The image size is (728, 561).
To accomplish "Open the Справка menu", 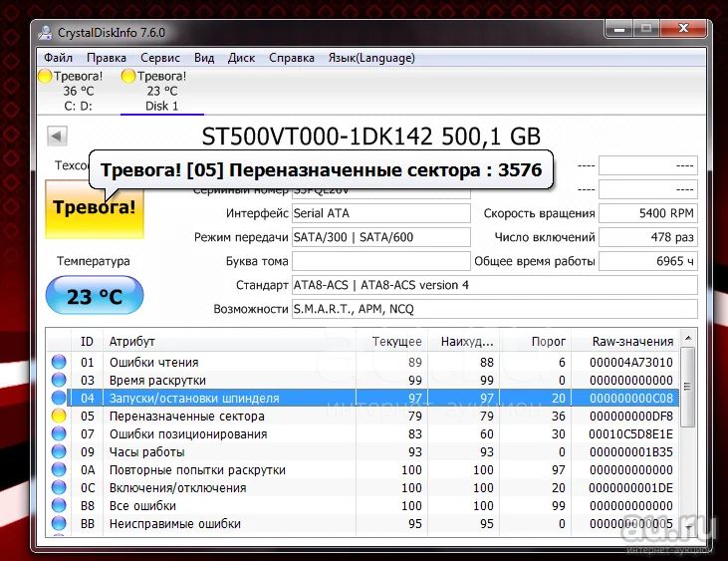I will click(x=292, y=58).
